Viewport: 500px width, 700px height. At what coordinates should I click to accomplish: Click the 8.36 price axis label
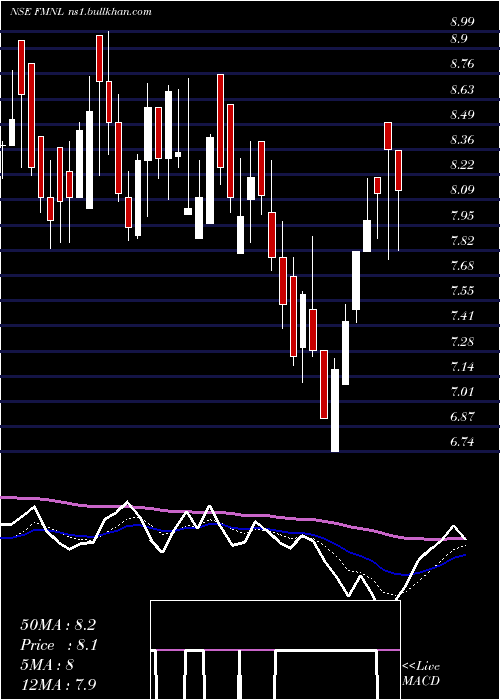462,140
